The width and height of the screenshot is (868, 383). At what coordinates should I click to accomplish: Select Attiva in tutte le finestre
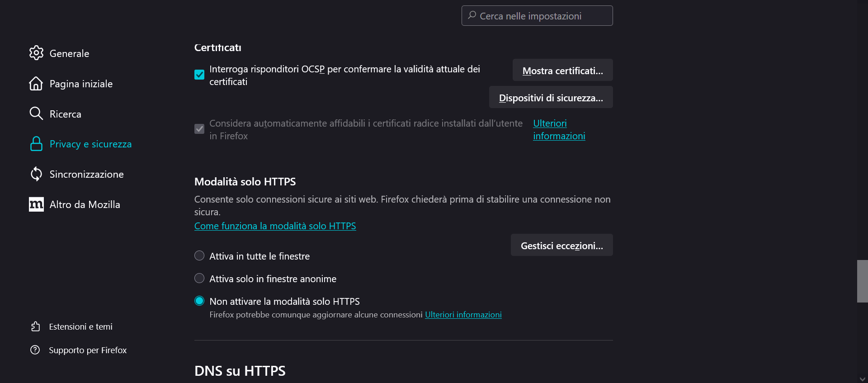pos(199,256)
